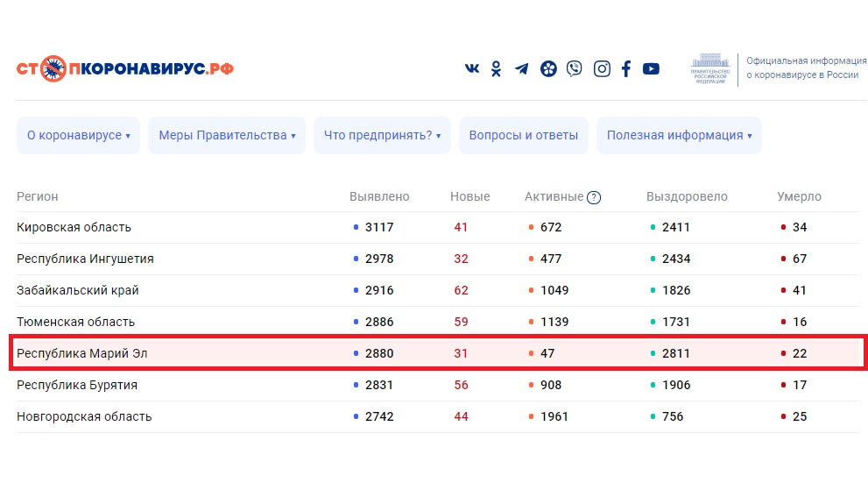
Task: Open the VK social page icon
Action: pos(472,69)
